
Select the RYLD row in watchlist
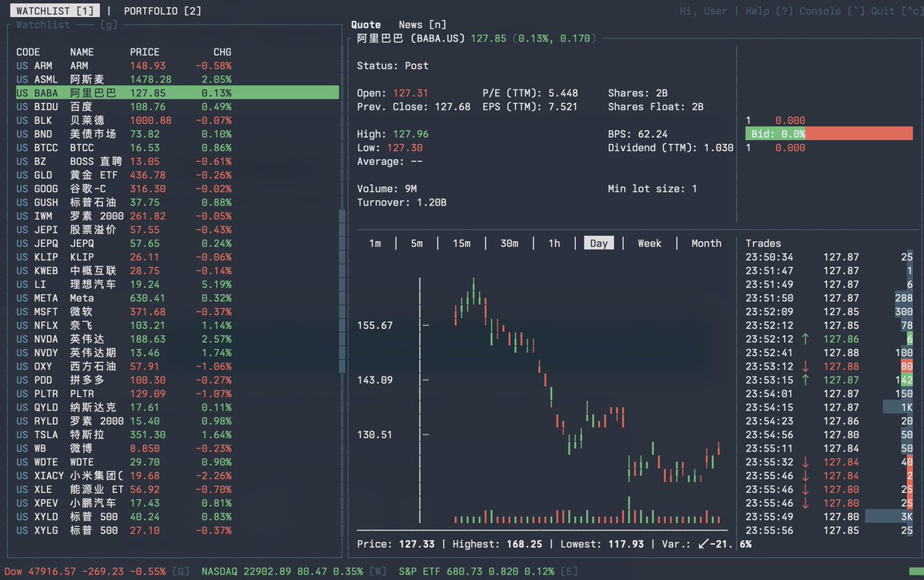(177, 421)
